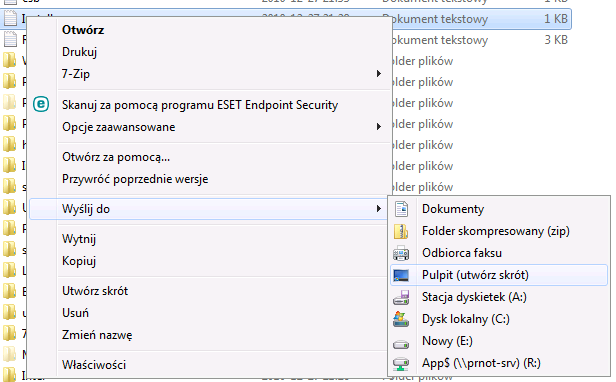Screen dimensions: 616x382
Task: Click the local disk C: icon
Action: click(401, 319)
